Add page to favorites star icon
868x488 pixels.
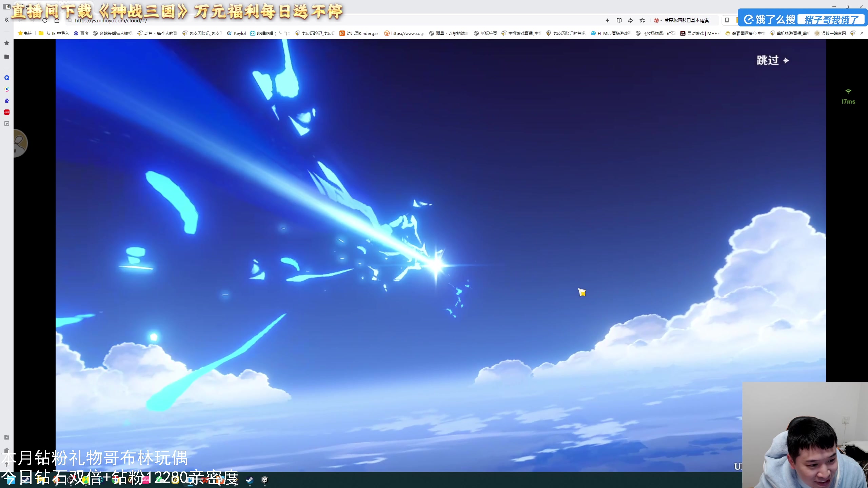642,20
